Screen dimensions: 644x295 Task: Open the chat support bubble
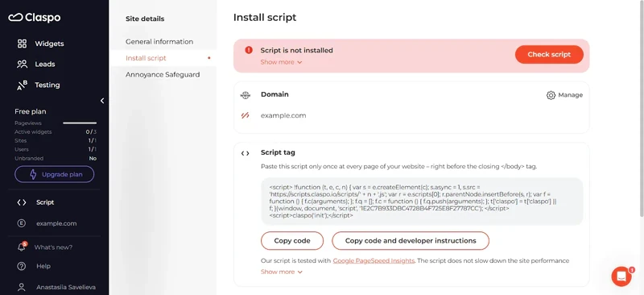pyautogui.click(x=621, y=276)
